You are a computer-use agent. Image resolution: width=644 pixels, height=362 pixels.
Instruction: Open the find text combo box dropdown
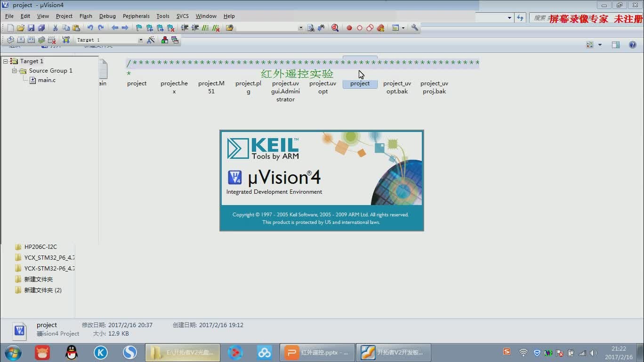tap(301, 28)
